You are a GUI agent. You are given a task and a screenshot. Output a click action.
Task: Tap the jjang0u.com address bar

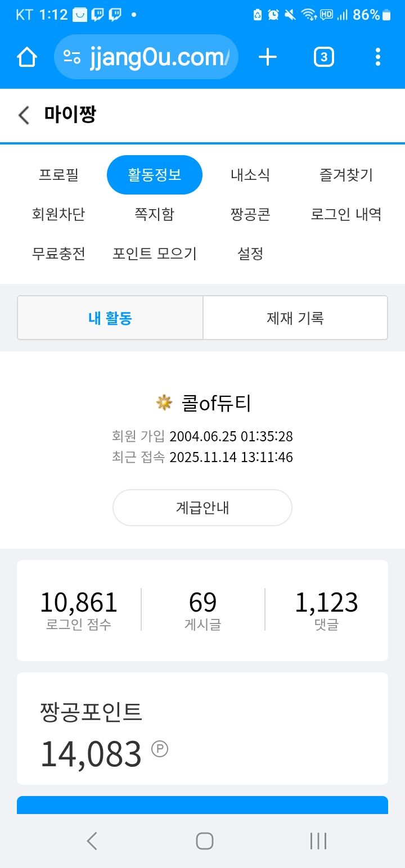tap(157, 57)
